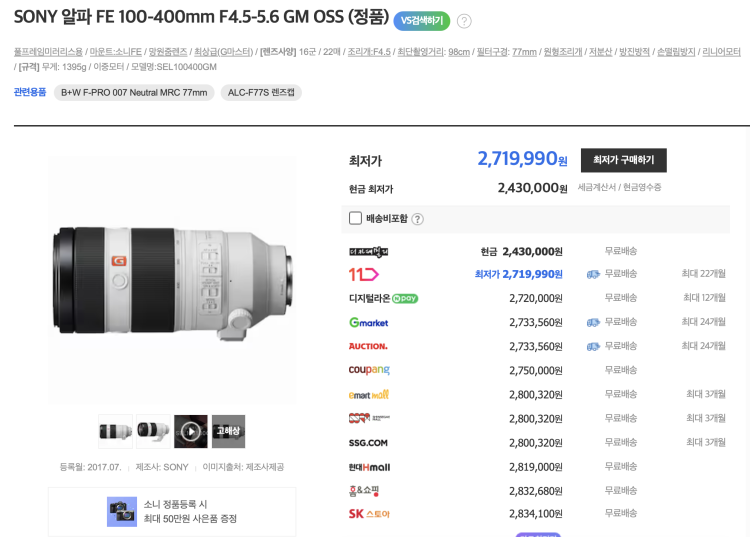Open the 고해상 high-resolution image thumbnail
The image size is (750, 537).
pyautogui.click(x=229, y=431)
